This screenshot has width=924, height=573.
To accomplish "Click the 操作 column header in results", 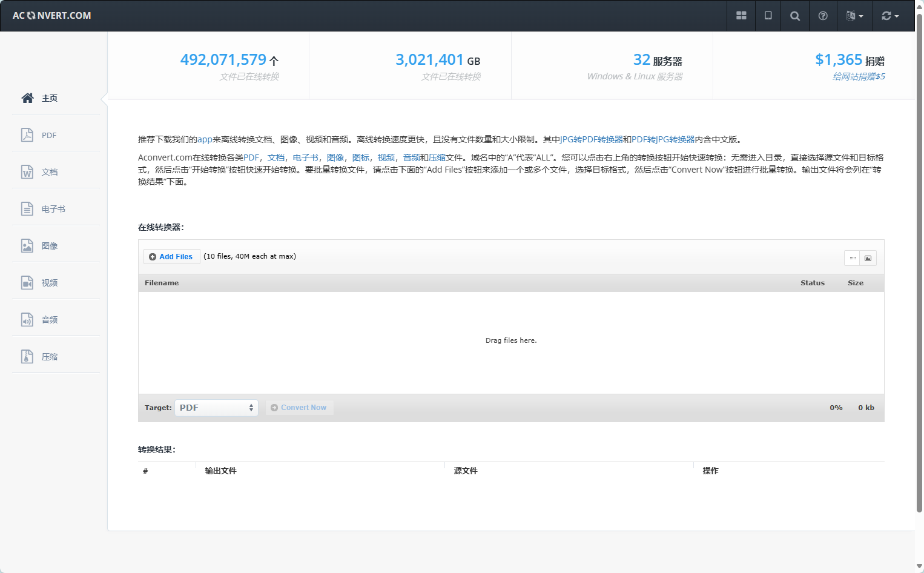I will click(x=710, y=471).
